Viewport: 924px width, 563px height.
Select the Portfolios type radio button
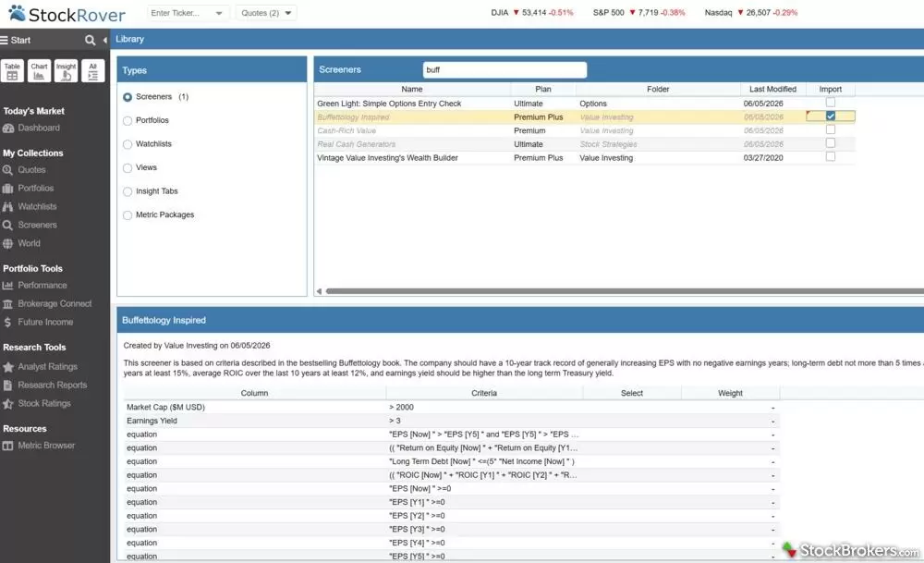(x=128, y=120)
